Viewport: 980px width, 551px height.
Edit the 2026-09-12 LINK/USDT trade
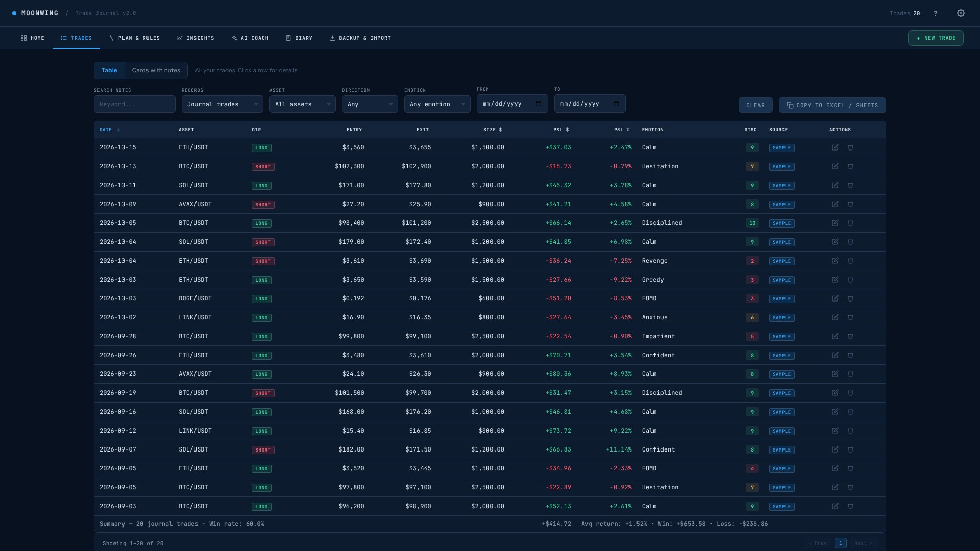(835, 431)
